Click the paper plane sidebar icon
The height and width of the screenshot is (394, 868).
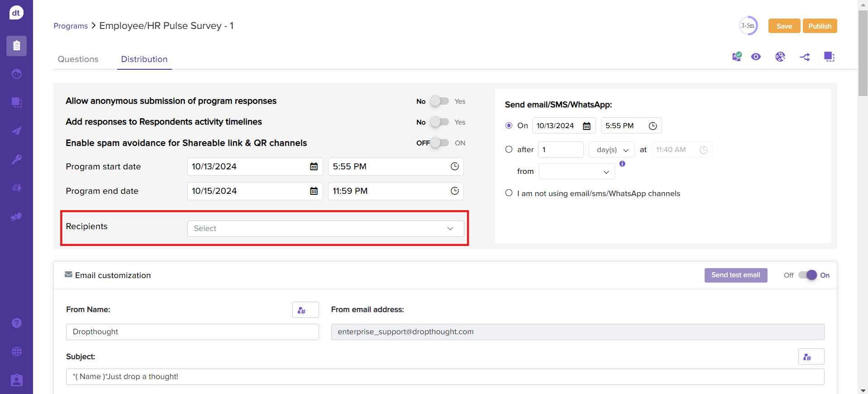point(17,131)
